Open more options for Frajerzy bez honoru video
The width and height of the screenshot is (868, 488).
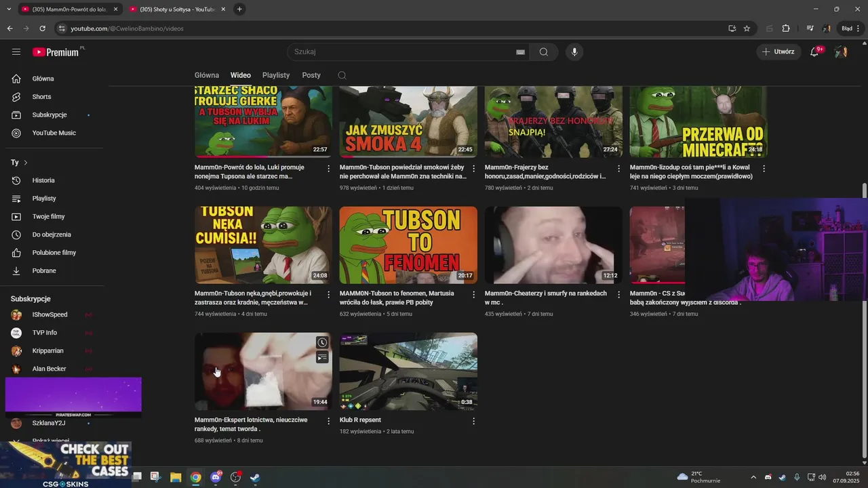pos(618,168)
